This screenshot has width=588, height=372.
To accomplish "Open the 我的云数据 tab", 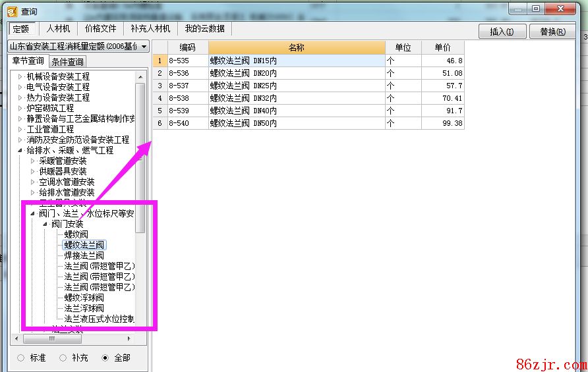I will click(204, 29).
